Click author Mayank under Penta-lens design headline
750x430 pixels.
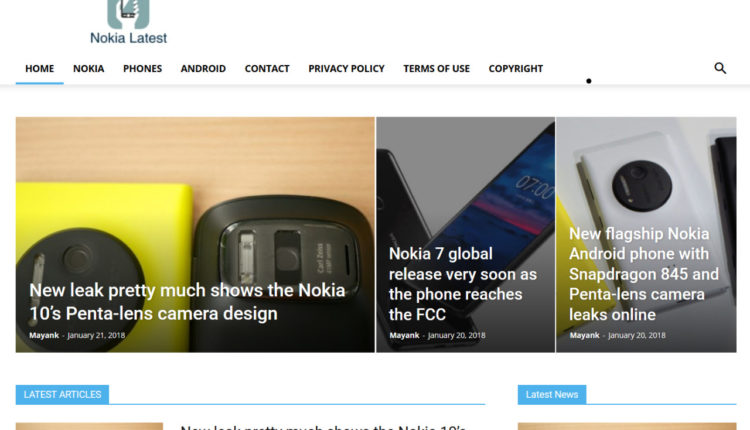[x=44, y=335]
